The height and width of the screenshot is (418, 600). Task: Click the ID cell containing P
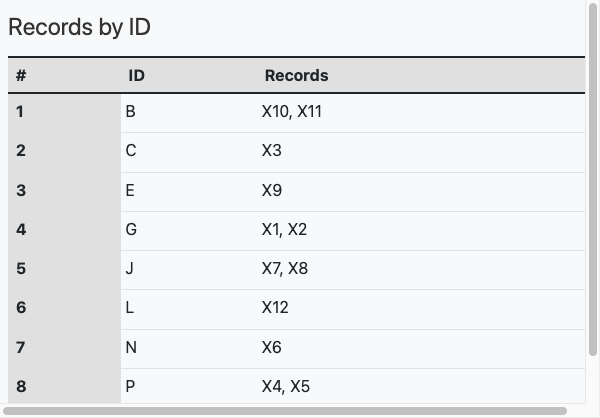coord(131,386)
